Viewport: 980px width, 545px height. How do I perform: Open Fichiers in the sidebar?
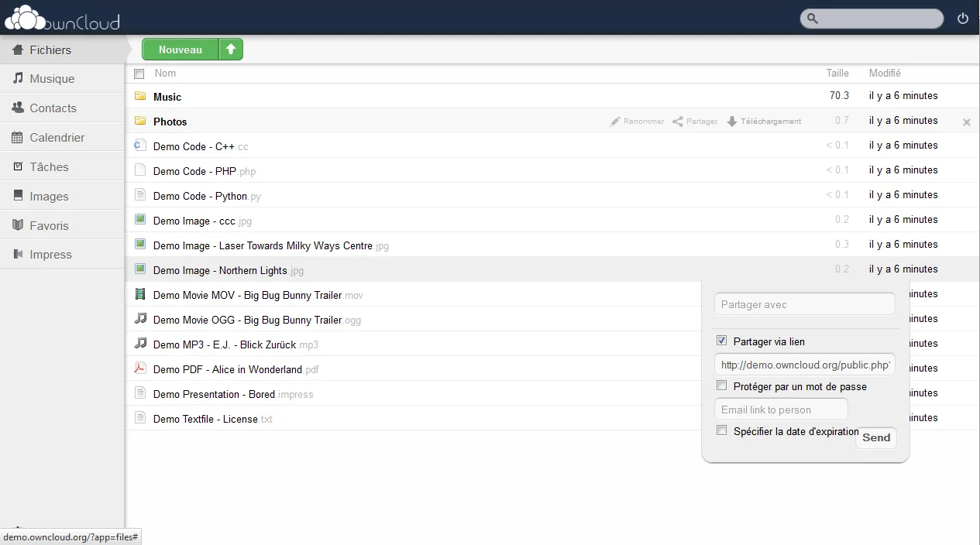point(62,50)
